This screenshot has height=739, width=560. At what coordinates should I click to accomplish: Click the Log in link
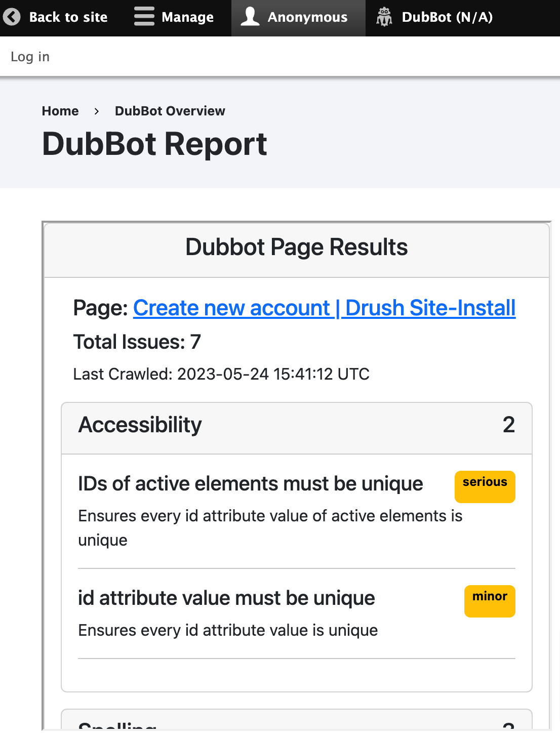point(30,57)
